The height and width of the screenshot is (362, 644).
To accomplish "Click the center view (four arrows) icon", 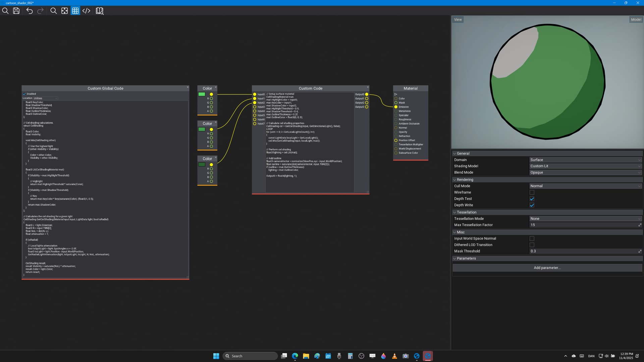I will 64,11.
